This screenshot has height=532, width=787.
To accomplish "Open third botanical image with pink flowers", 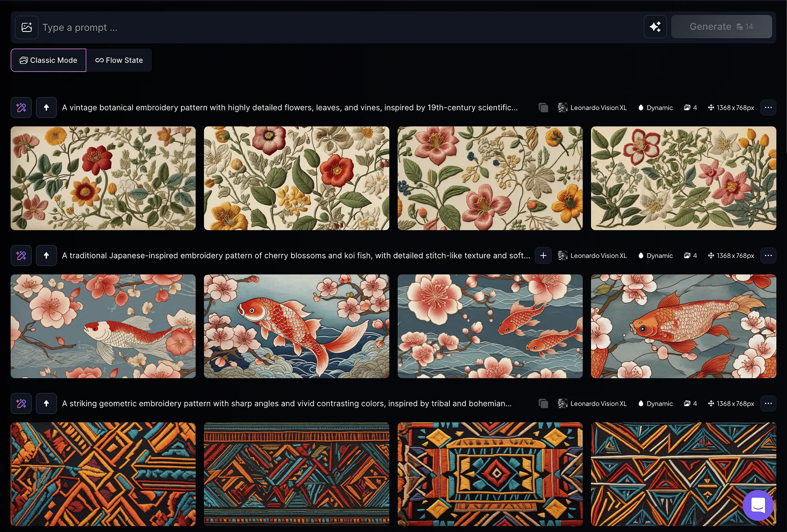I will [x=490, y=178].
